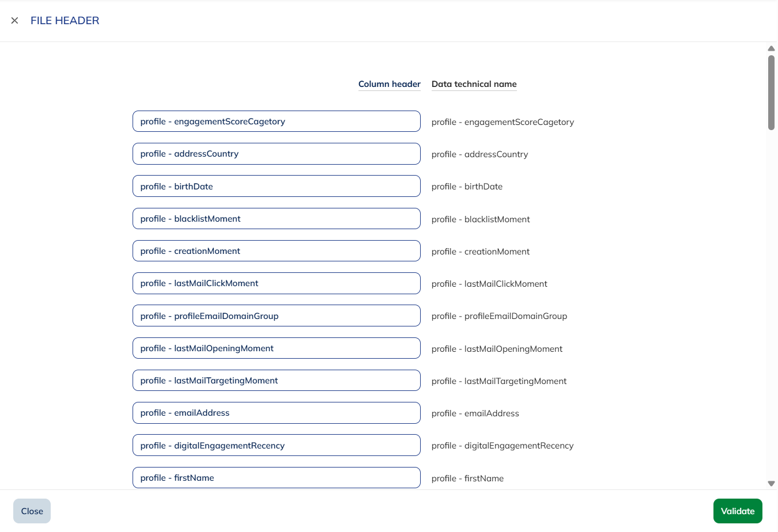
Task: Select the profile - lastMailClickMoment input
Action: click(276, 283)
